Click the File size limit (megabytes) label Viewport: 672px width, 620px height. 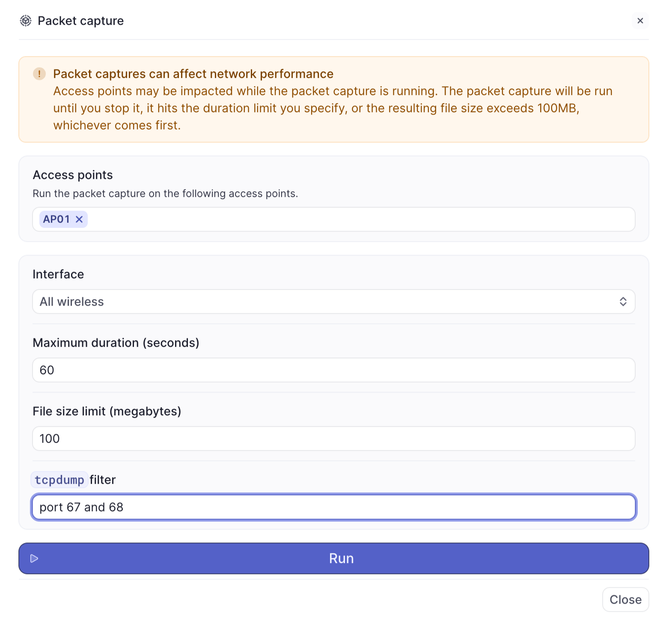[x=107, y=411]
